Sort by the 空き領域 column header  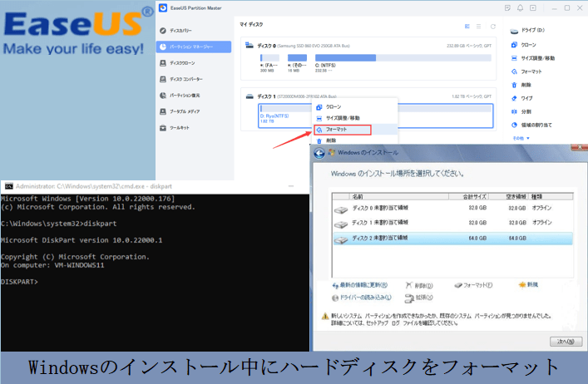click(x=510, y=197)
